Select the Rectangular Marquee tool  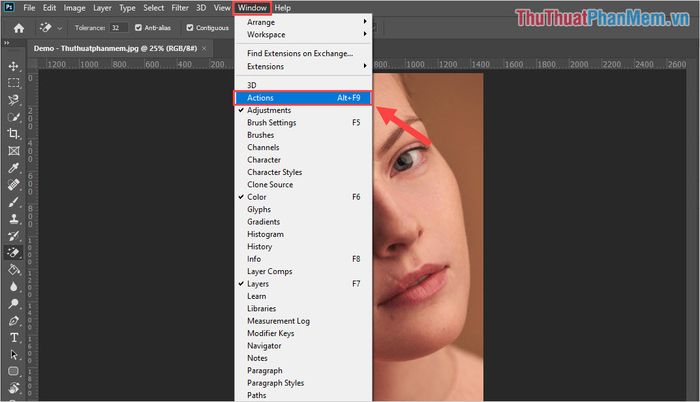pyautogui.click(x=13, y=83)
